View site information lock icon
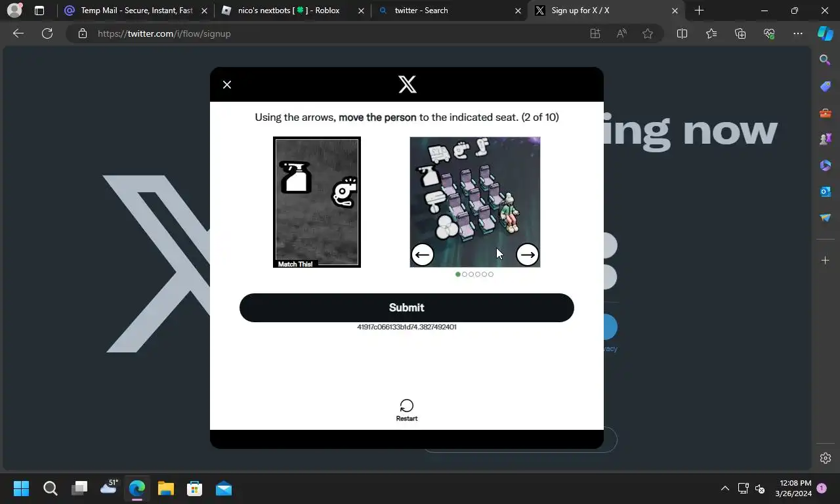This screenshot has height=504, width=840. click(x=83, y=33)
